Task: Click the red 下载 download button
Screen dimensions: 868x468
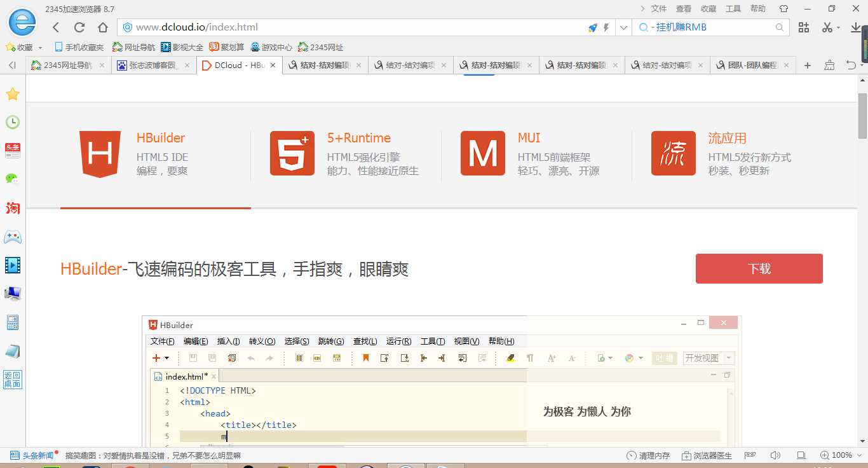Action: click(759, 268)
